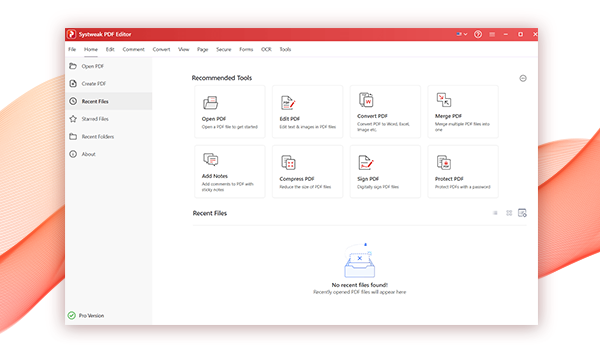Click 'Digitally sign PDF files' description

coord(378,187)
